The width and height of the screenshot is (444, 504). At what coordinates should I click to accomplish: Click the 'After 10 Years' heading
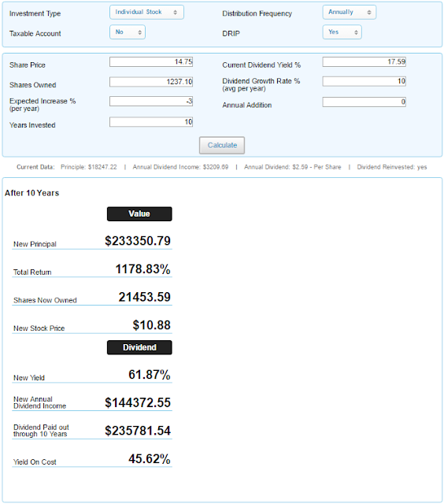tap(31, 193)
